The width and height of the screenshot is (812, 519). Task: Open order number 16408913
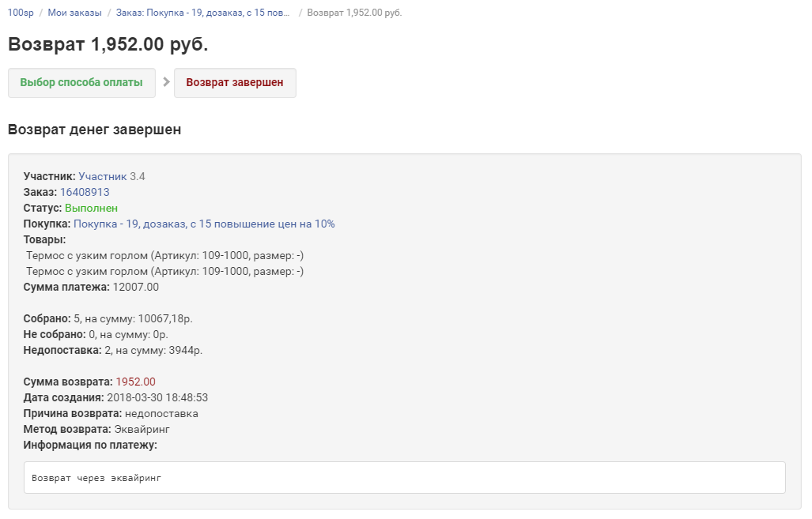[x=85, y=192]
